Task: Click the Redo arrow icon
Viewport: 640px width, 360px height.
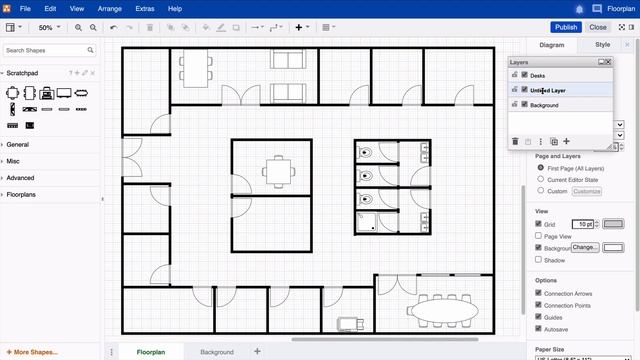Action: tap(129, 27)
